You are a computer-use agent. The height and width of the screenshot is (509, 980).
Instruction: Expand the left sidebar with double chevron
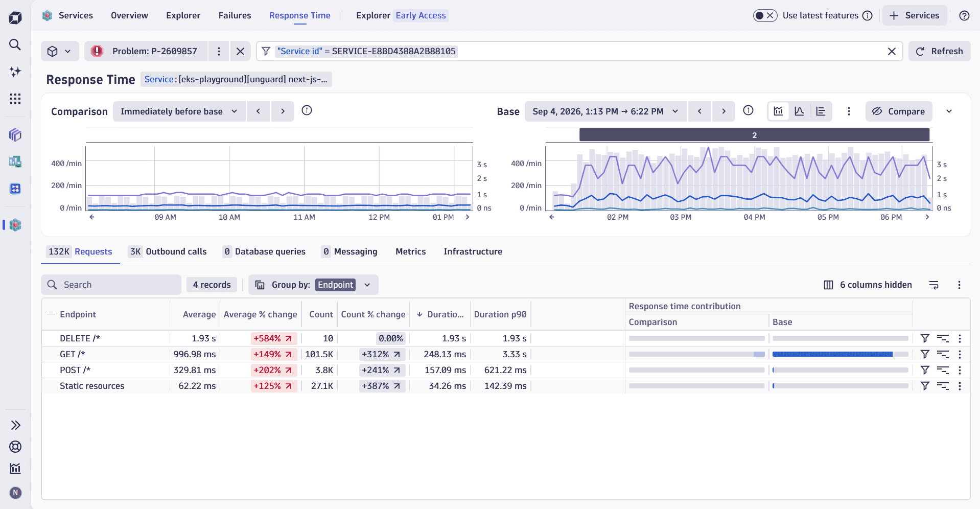[x=15, y=425]
